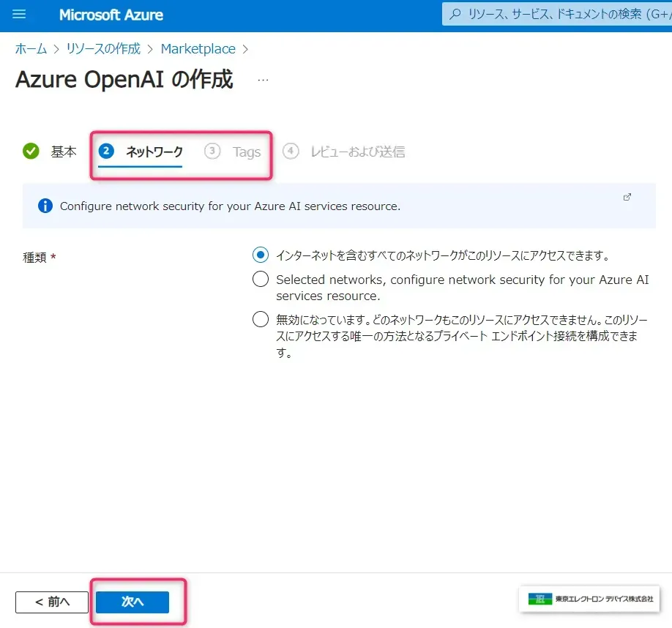The width and height of the screenshot is (672, 628).
Task: Go to the 基本 tab
Action: [x=63, y=152]
